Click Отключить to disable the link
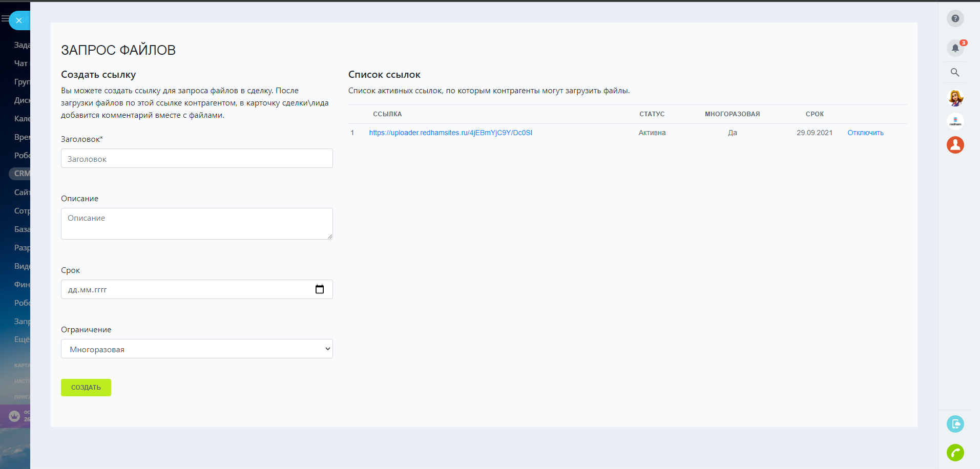This screenshot has height=469, width=980. click(865, 133)
